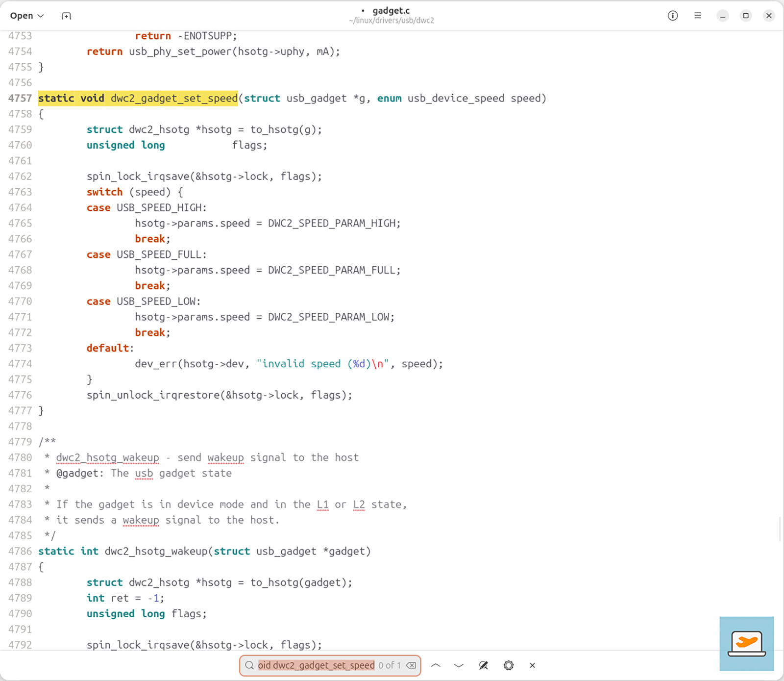784x681 pixels.
Task: Click 'case USB_SPEED_LOW:' line
Action: pyautogui.click(x=144, y=302)
